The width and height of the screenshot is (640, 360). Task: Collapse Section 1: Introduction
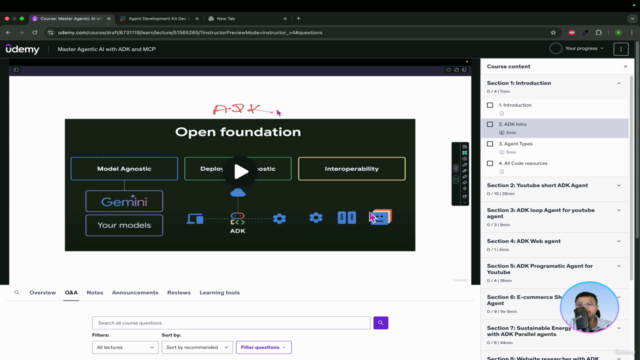(619, 83)
